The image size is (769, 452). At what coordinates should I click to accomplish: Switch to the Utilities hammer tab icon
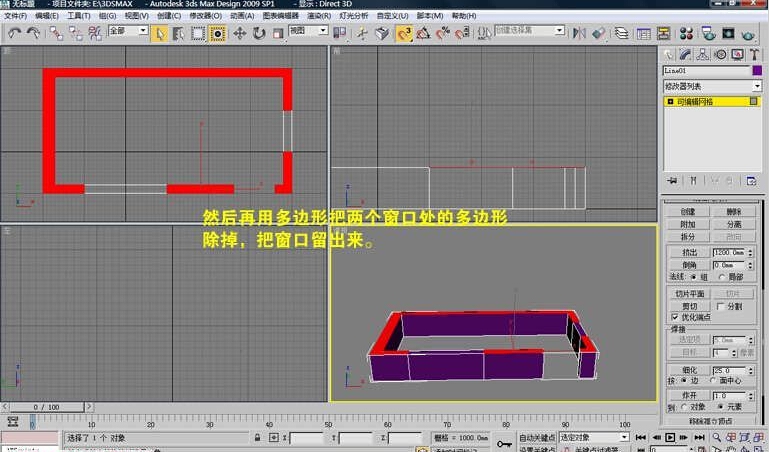coord(754,54)
